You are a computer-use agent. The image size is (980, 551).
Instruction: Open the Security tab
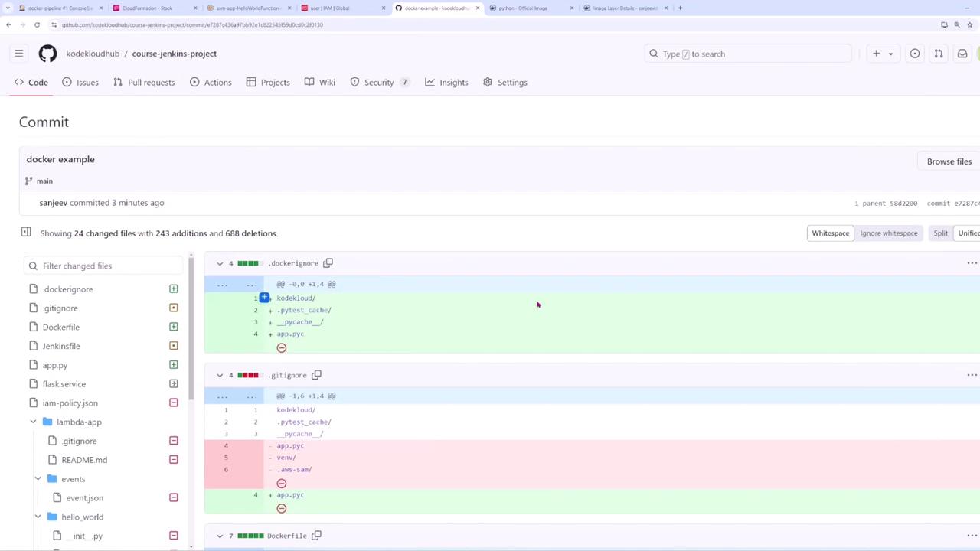[x=381, y=83]
